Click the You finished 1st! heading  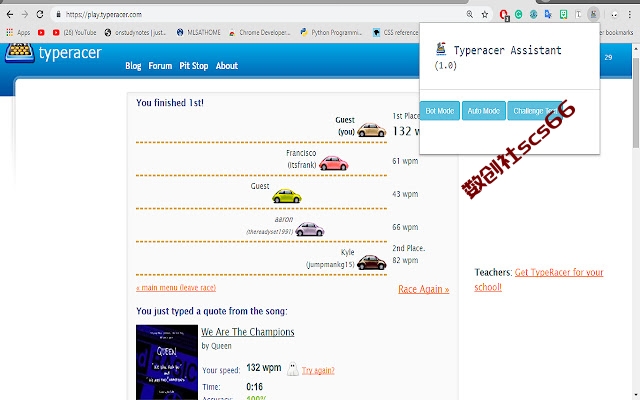click(x=170, y=102)
